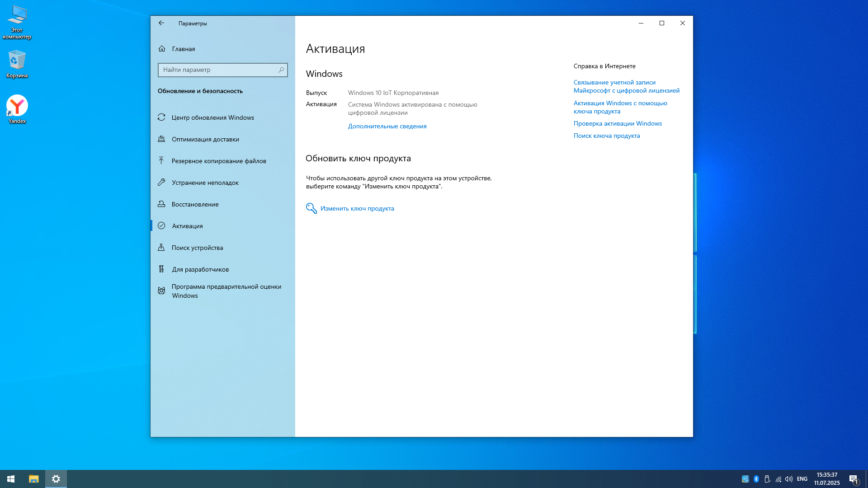This screenshot has width=868, height=488.
Task: Select Поиск устройства sidebar item
Action: coord(197,248)
